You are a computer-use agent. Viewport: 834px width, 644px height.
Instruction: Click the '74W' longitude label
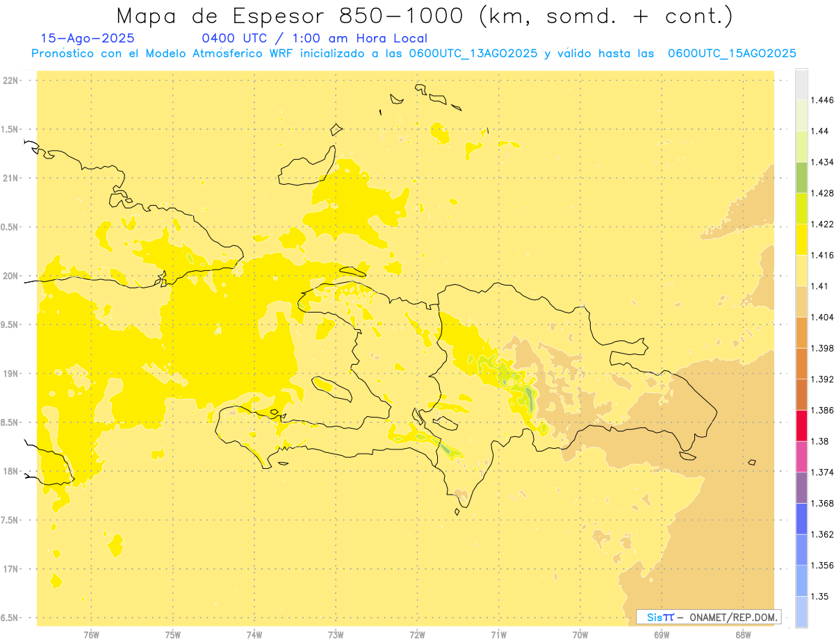pos(254,634)
